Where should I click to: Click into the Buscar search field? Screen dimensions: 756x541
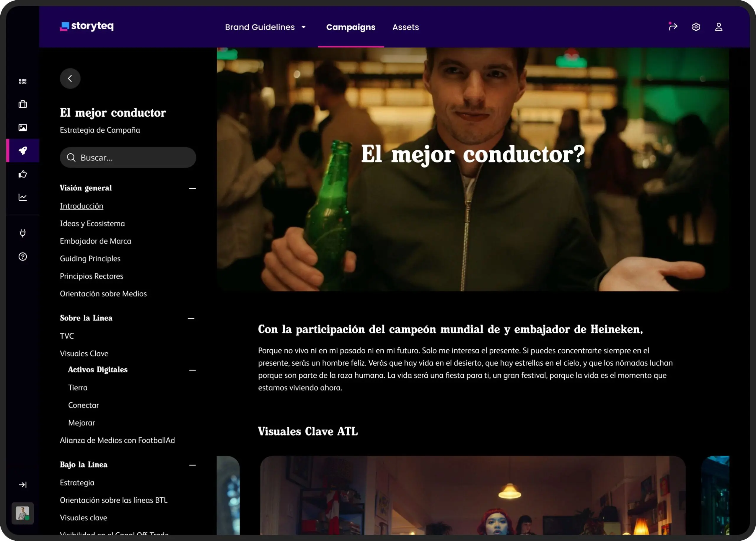click(x=128, y=157)
